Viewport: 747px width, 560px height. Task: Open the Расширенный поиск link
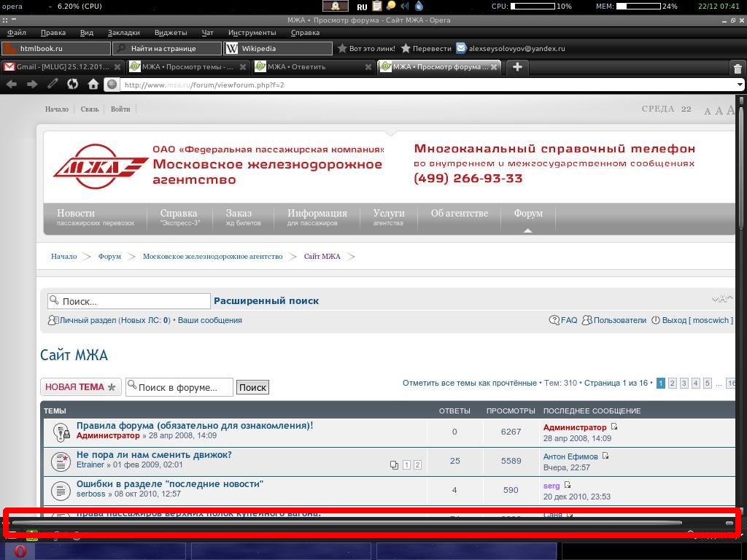[266, 300]
